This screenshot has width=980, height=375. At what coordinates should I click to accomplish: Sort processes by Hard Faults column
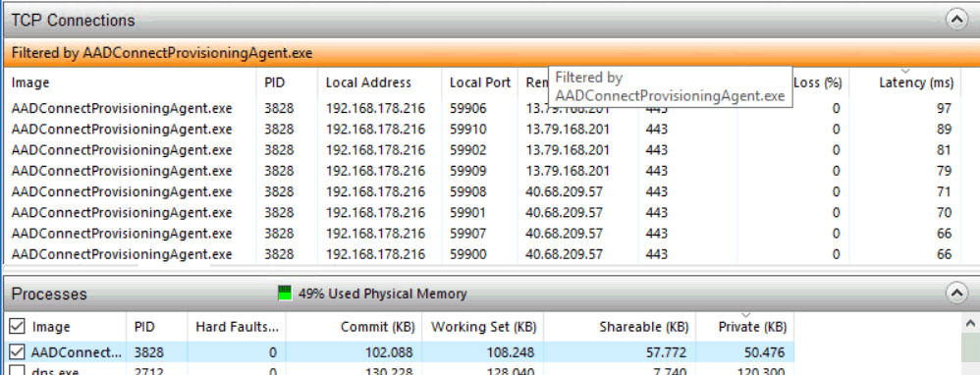pos(237,326)
